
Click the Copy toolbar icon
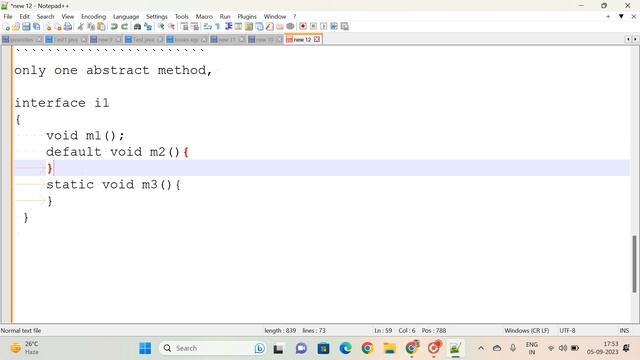(91, 27)
